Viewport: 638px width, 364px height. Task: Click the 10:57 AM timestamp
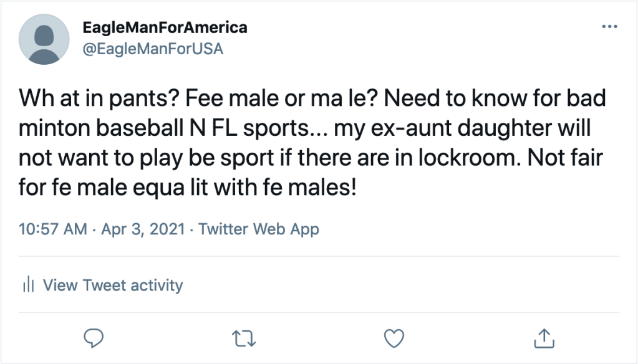[53, 229]
